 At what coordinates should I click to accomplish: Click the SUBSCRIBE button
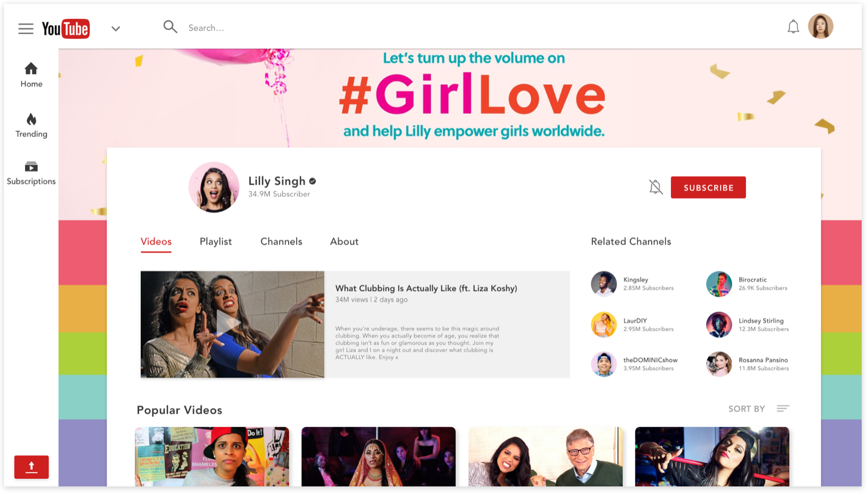[x=708, y=187]
